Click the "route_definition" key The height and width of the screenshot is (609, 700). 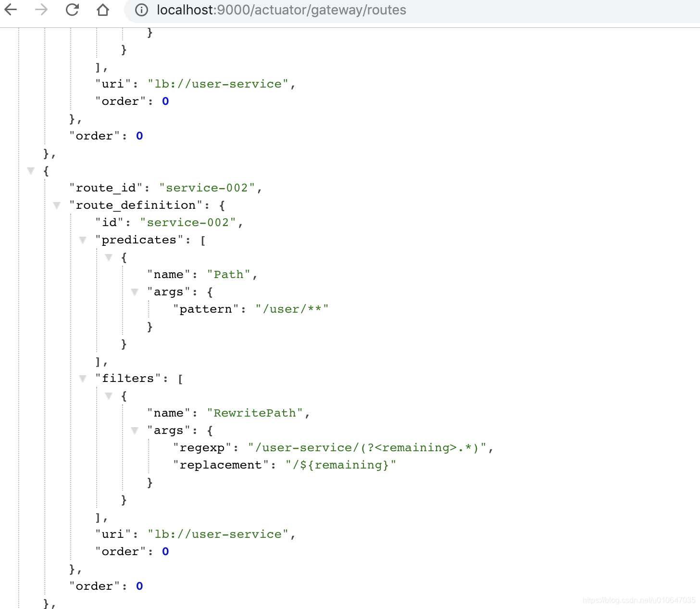tap(136, 205)
